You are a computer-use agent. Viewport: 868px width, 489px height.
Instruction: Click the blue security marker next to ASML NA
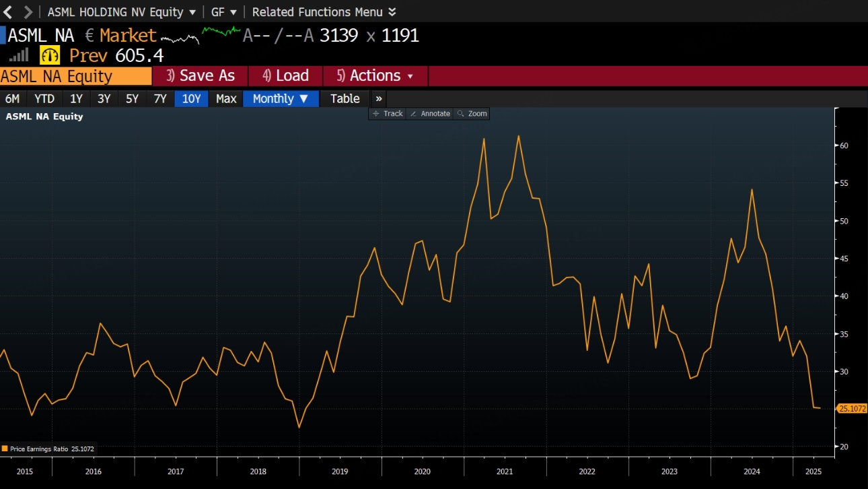(3, 35)
